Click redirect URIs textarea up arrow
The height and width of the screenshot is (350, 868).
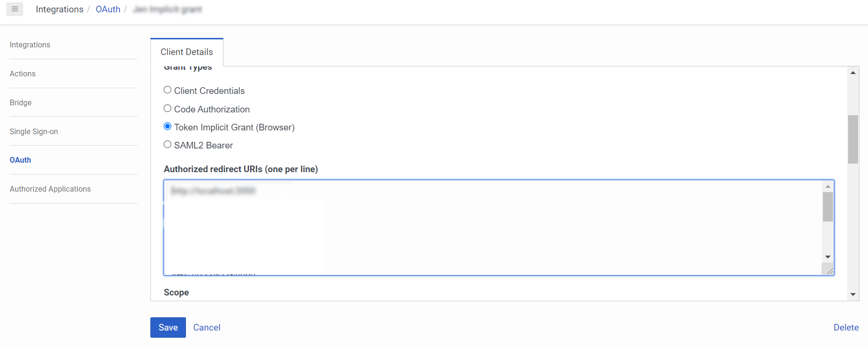[828, 186]
